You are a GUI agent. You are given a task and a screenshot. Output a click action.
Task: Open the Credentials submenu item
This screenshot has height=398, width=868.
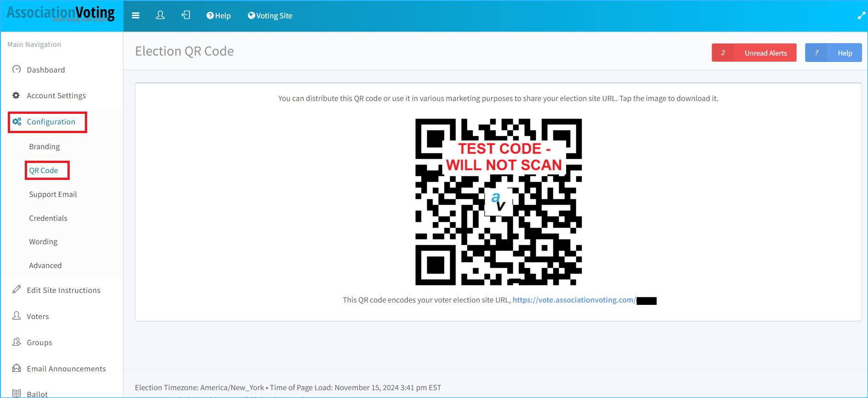(48, 218)
